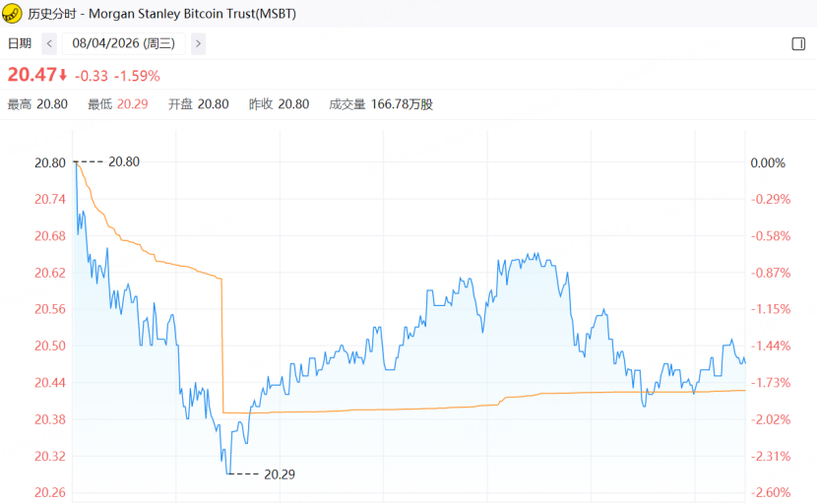
Task: Click the 20.56 price axis label
Action: [50, 309]
